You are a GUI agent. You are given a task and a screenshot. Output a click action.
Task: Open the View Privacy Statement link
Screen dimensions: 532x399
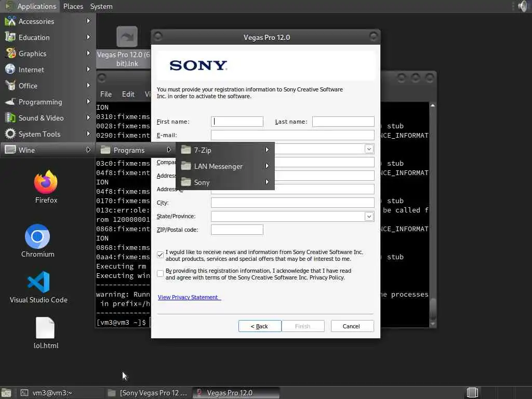(189, 297)
